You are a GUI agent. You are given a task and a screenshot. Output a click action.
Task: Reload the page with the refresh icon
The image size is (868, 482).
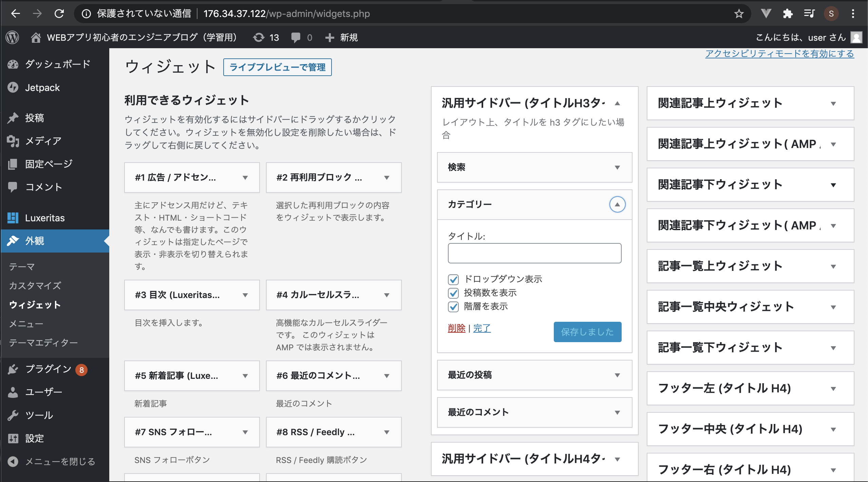(x=59, y=14)
